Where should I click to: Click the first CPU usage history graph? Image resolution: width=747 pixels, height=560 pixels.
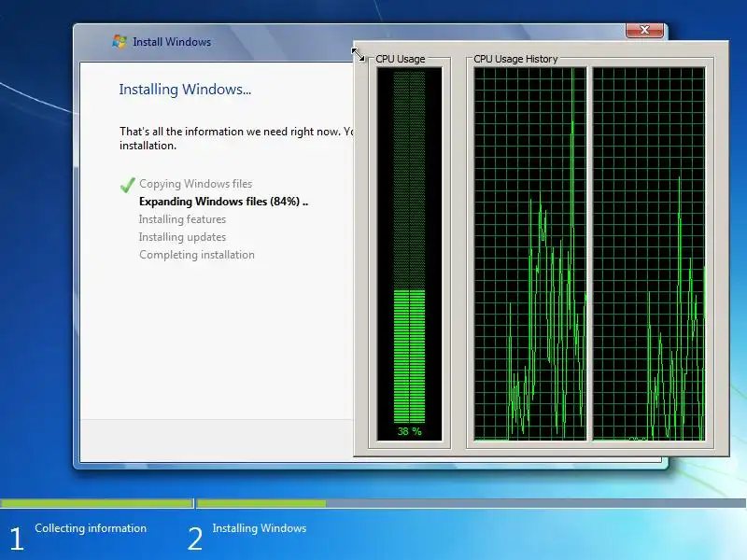(530, 254)
